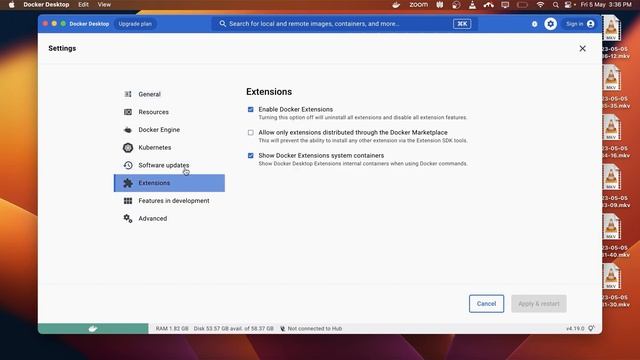Close the Settings panel with X

(582, 49)
